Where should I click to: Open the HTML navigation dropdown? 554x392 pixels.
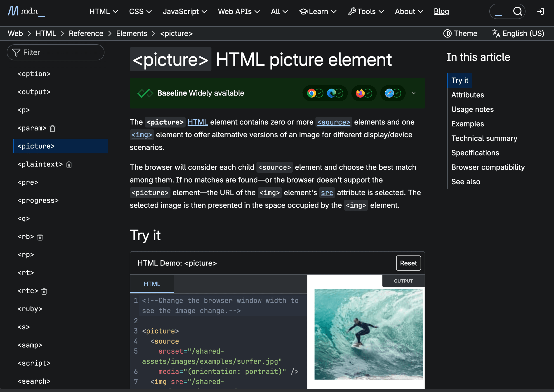coord(104,11)
